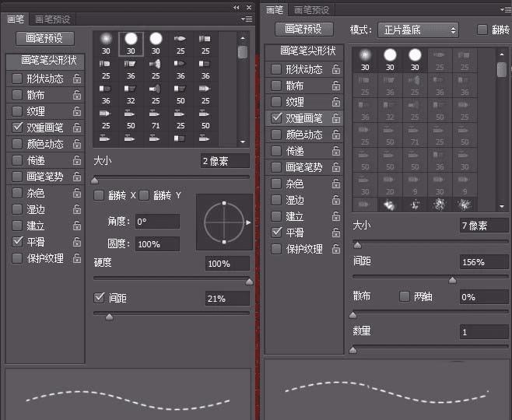Select the soft round 30 brush tip in right panel
The image size is (512, 420).
point(365,60)
